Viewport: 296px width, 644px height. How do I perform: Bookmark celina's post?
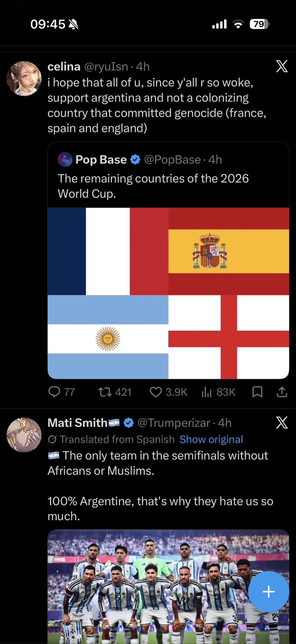click(x=257, y=392)
